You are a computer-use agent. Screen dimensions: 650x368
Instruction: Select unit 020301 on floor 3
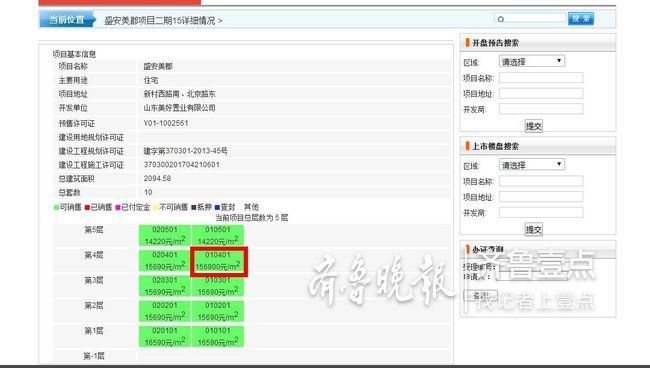click(165, 286)
